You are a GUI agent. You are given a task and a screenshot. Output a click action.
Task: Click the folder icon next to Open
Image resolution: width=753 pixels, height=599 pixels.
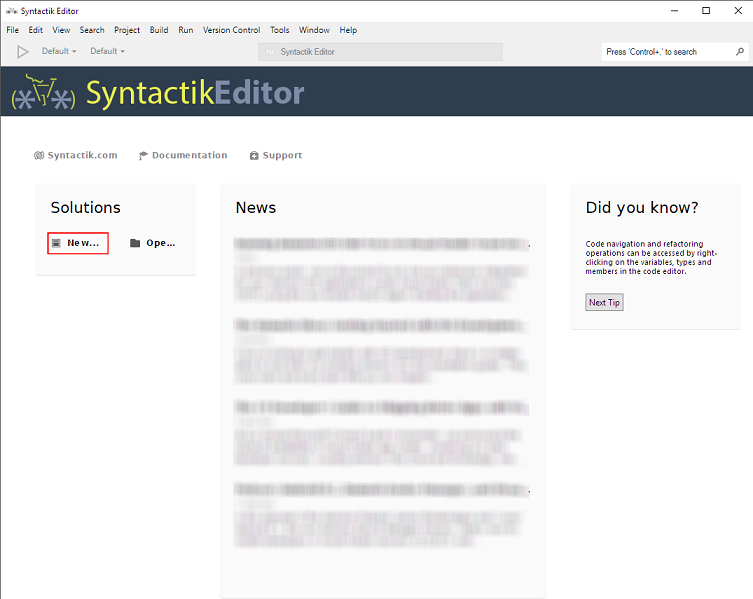tap(135, 243)
